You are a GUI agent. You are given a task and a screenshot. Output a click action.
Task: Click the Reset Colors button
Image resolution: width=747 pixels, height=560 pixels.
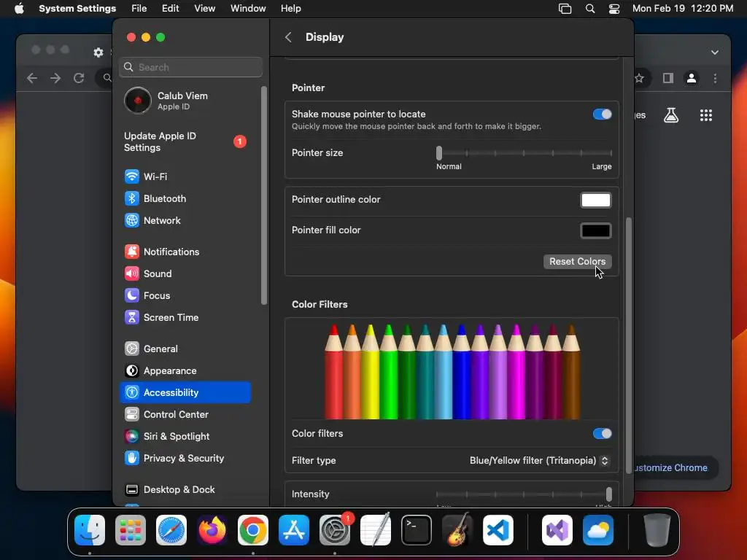(578, 262)
